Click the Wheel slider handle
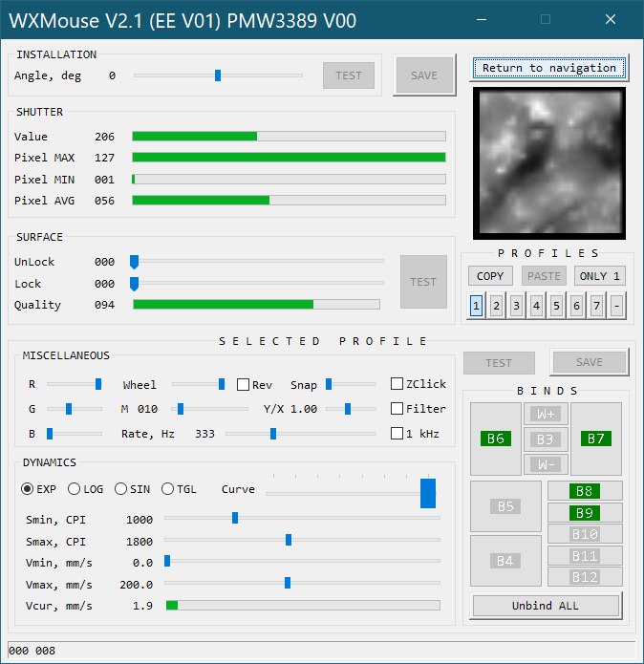Viewport: 644px width, 664px height. tap(222, 384)
